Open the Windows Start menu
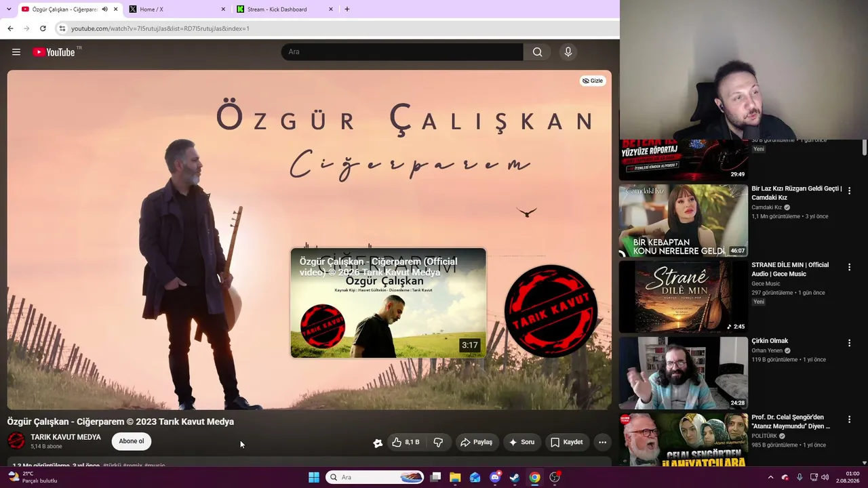868x488 pixels. (x=314, y=477)
